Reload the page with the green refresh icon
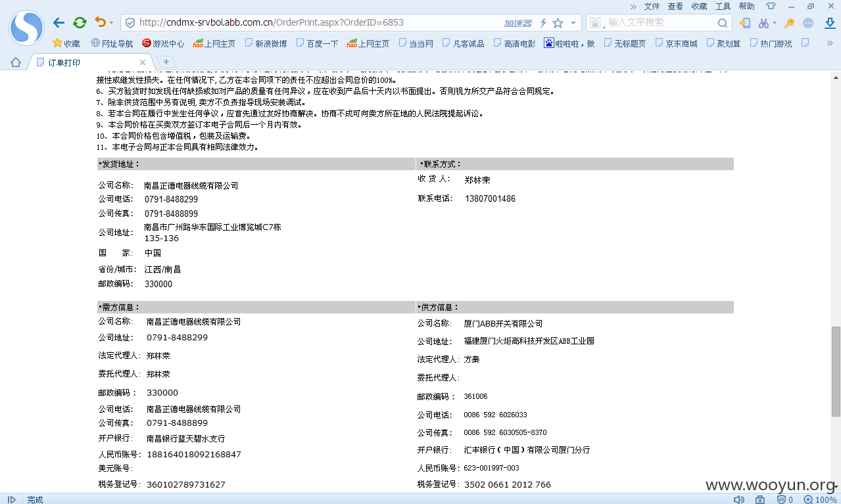 (80, 23)
